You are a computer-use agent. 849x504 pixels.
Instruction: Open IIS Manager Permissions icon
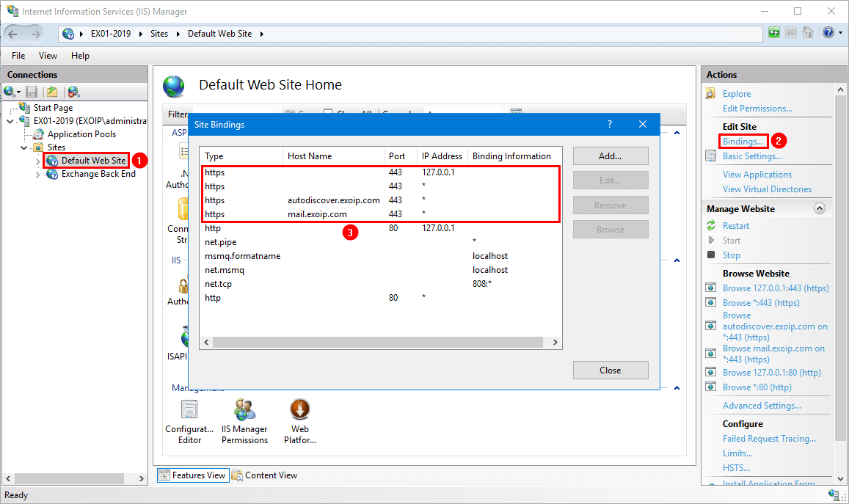coord(244,410)
